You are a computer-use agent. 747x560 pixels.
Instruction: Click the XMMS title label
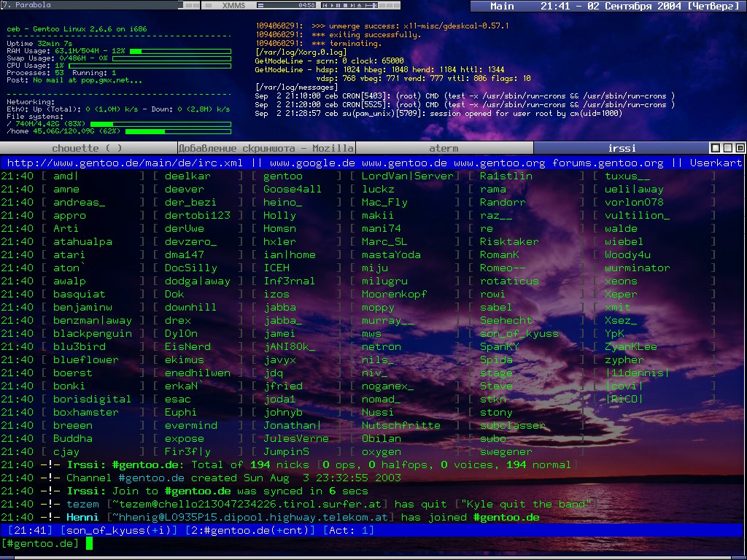coord(234,5)
